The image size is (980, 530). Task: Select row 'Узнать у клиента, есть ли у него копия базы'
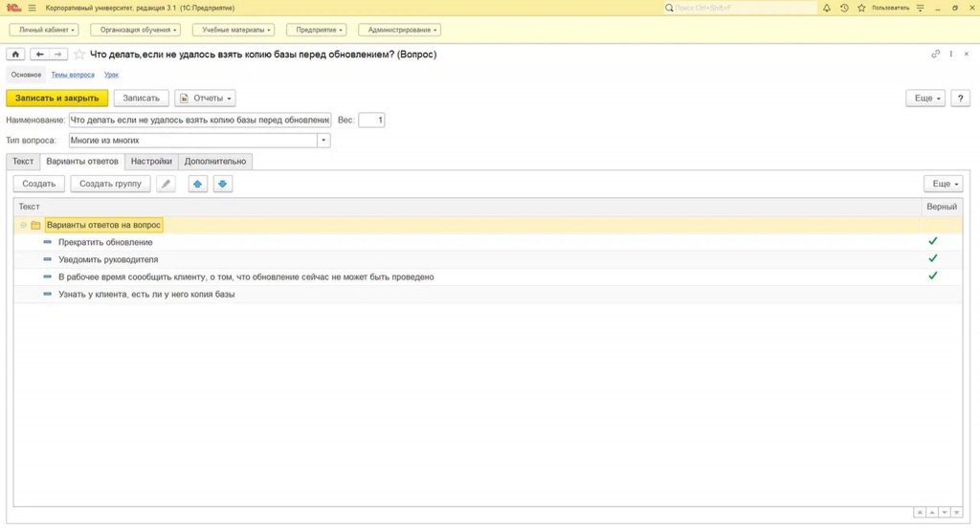coord(487,294)
